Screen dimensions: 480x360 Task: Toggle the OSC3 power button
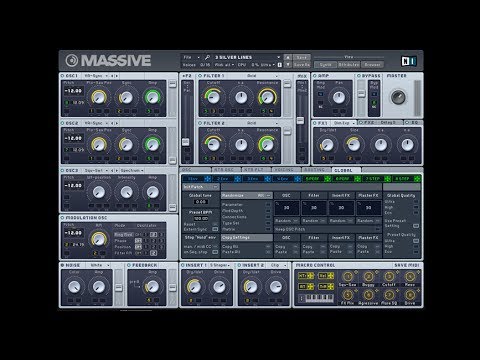(63, 171)
